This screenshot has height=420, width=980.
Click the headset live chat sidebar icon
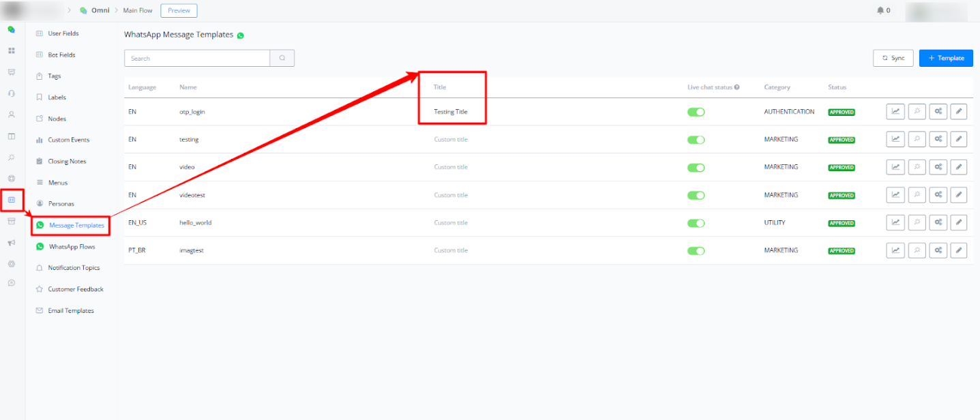(x=11, y=93)
